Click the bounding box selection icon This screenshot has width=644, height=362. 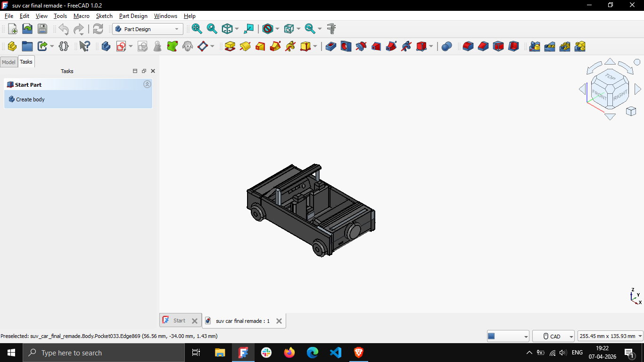(289, 29)
